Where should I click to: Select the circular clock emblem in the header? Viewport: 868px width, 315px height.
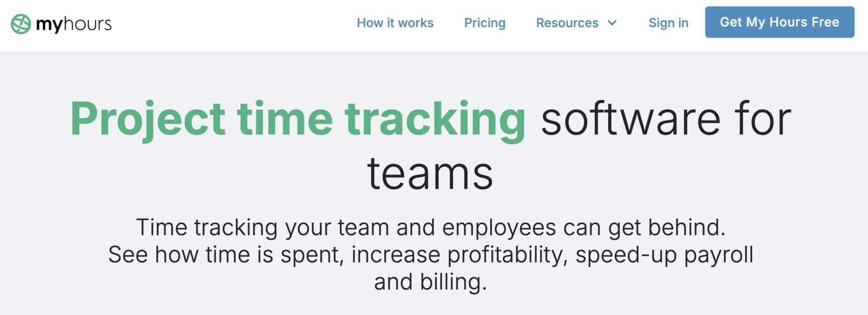click(x=20, y=22)
